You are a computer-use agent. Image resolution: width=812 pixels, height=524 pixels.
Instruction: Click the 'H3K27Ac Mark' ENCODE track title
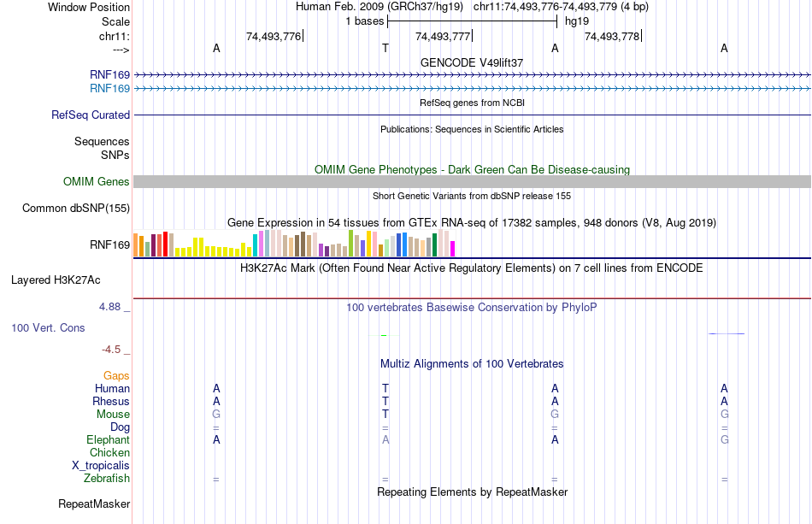(472, 268)
